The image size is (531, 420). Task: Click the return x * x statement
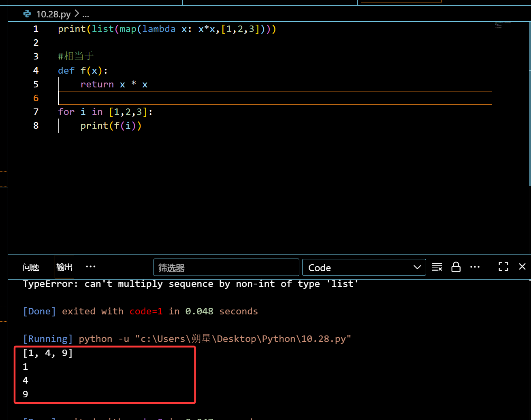(114, 84)
